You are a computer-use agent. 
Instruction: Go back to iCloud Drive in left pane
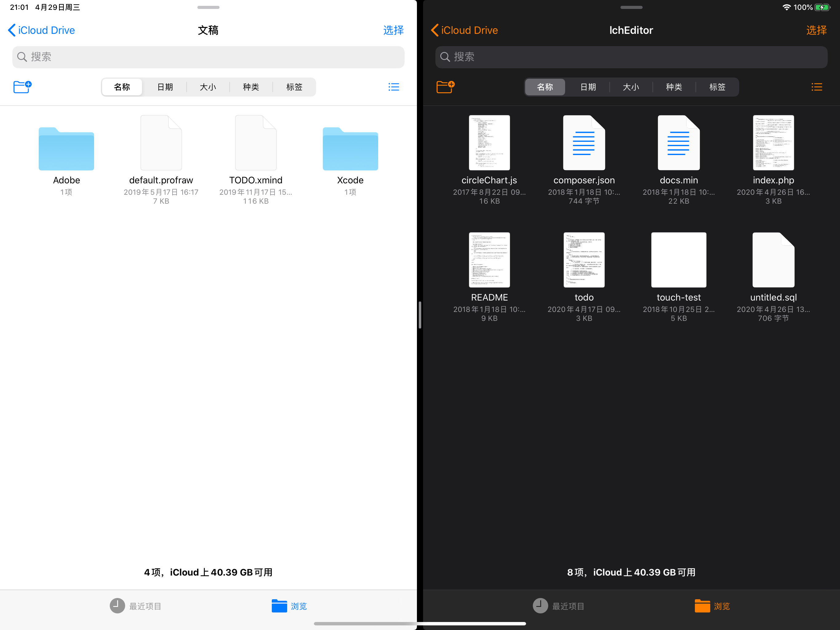pos(42,30)
